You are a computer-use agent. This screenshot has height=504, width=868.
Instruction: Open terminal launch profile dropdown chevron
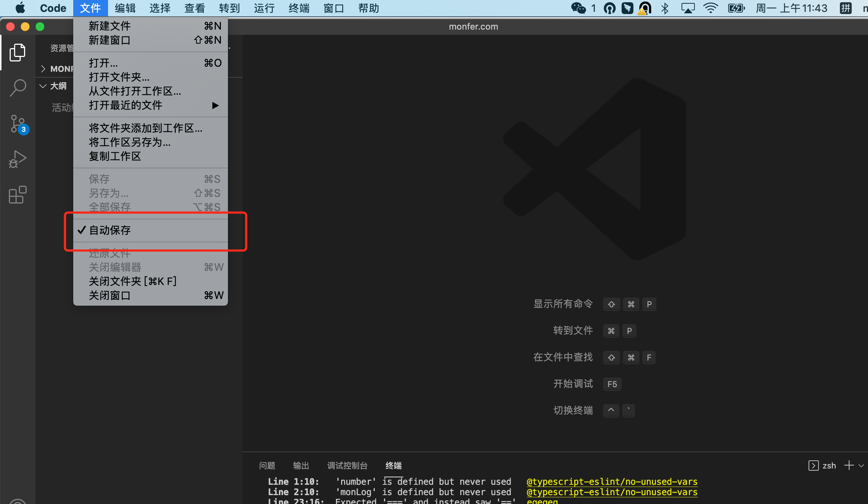pyautogui.click(x=862, y=466)
